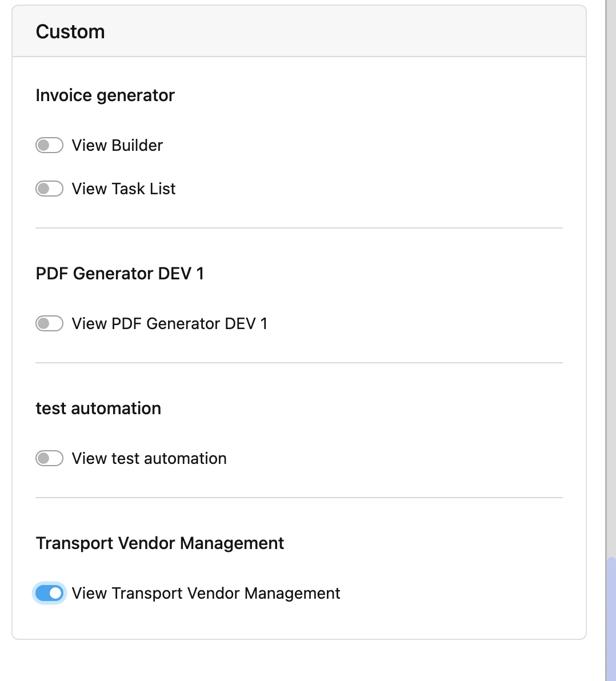Switch on View test automation permission
This screenshot has width=616, height=681.
click(x=49, y=458)
